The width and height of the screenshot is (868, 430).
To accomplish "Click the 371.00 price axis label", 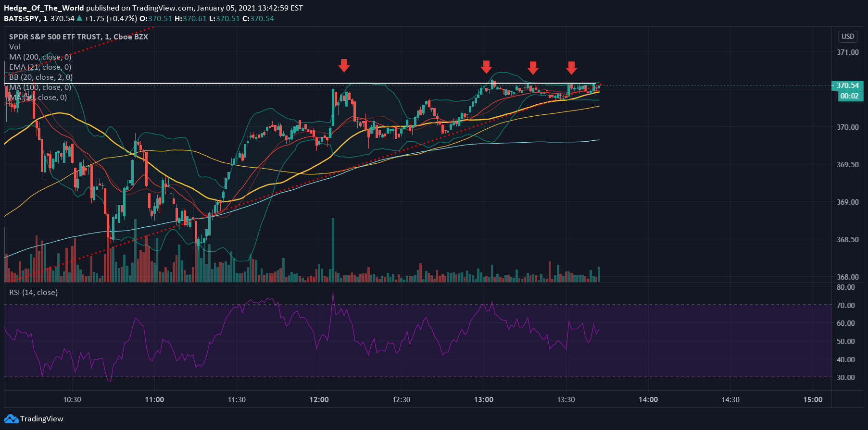I will click(x=847, y=52).
